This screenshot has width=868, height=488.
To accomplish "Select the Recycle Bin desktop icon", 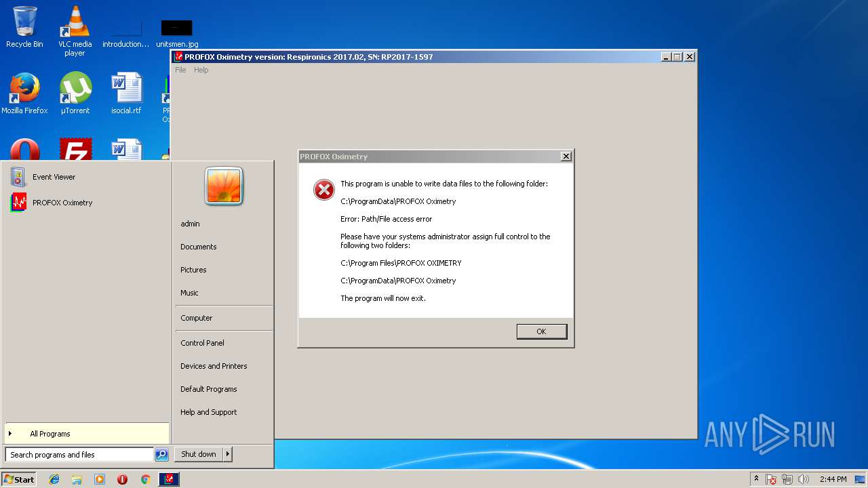I will tap(24, 27).
